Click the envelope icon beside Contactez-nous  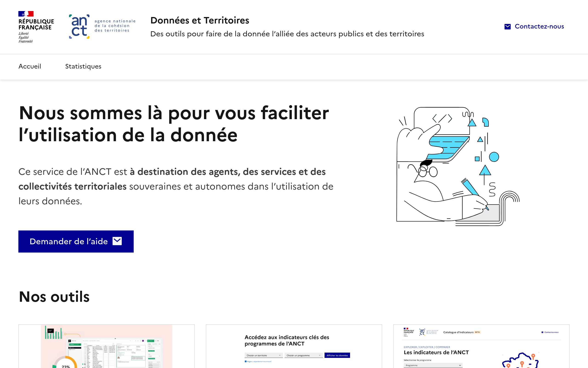pos(508,26)
